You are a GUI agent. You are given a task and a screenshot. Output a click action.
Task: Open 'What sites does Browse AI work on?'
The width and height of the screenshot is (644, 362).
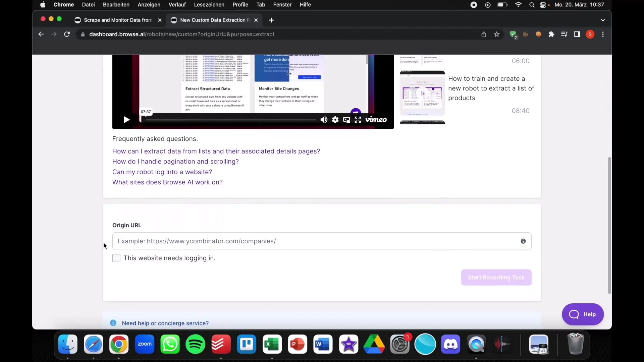[167, 182]
